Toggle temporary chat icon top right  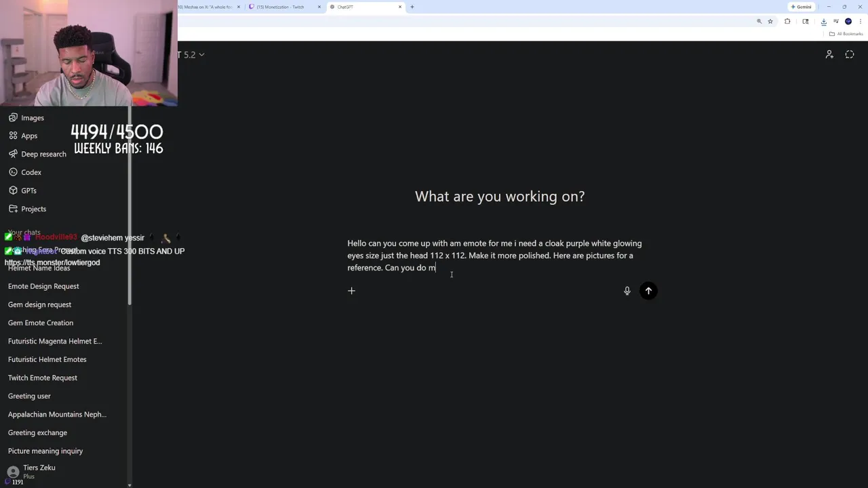coord(850,54)
